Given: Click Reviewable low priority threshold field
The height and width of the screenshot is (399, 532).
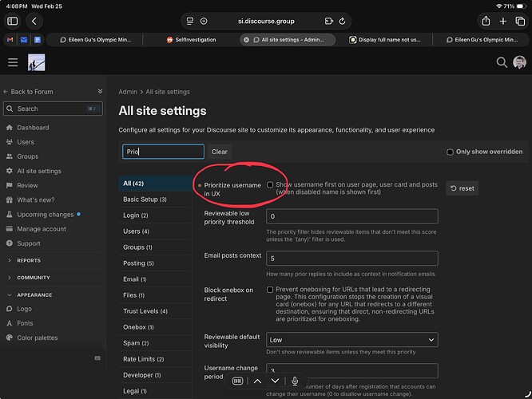Looking at the screenshot, I should pos(351,216).
